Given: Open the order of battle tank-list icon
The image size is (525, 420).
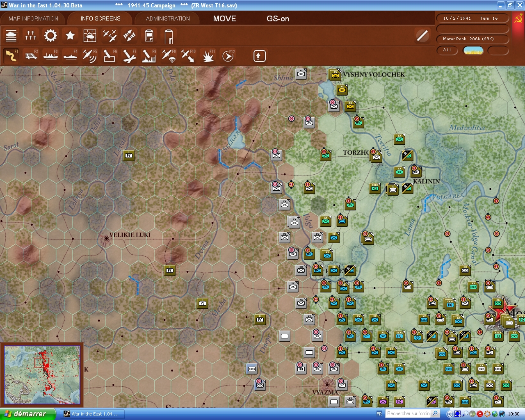Looking at the screenshot, I should click(x=11, y=36).
